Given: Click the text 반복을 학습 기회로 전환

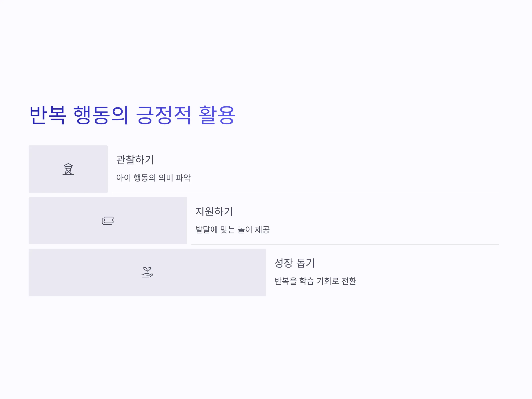Looking at the screenshot, I should pyautogui.click(x=315, y=281).
